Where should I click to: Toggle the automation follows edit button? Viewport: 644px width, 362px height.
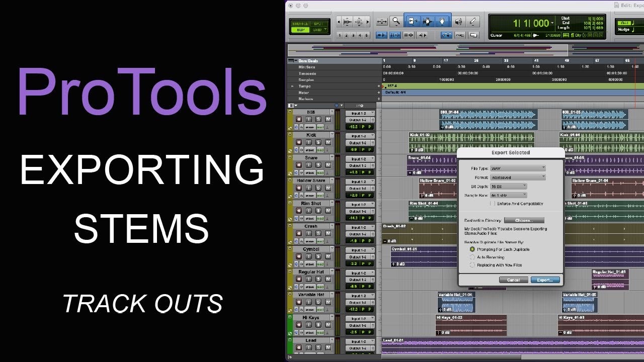446,35
